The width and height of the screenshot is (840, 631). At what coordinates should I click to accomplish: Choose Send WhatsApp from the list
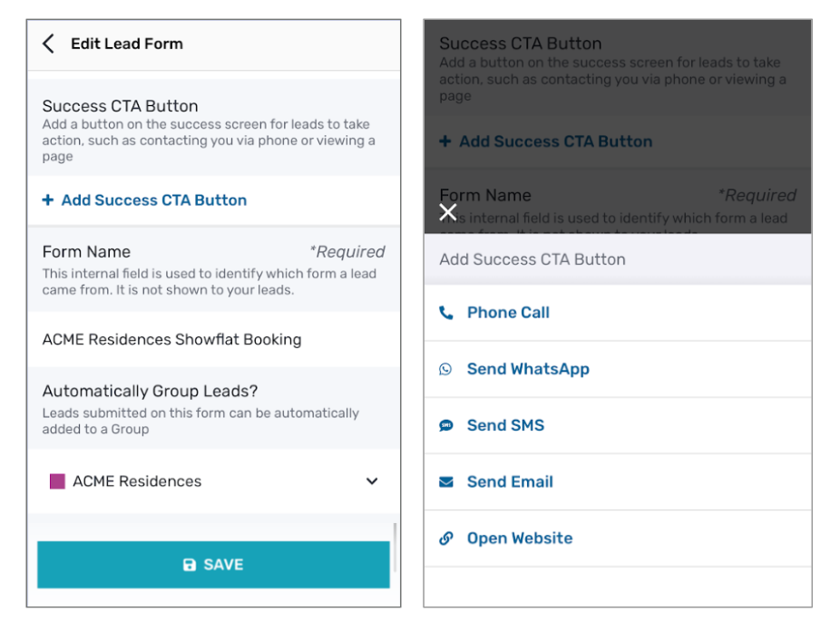pyautogui.click(x=528, y=369)
